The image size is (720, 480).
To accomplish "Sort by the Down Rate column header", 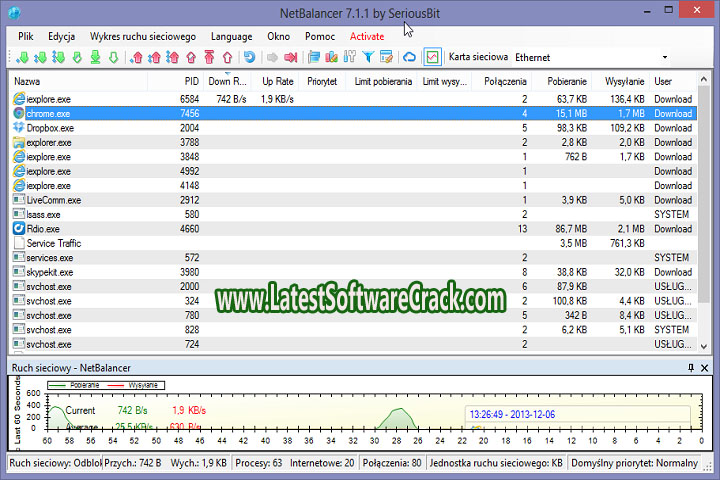I will tap(227, 81).
